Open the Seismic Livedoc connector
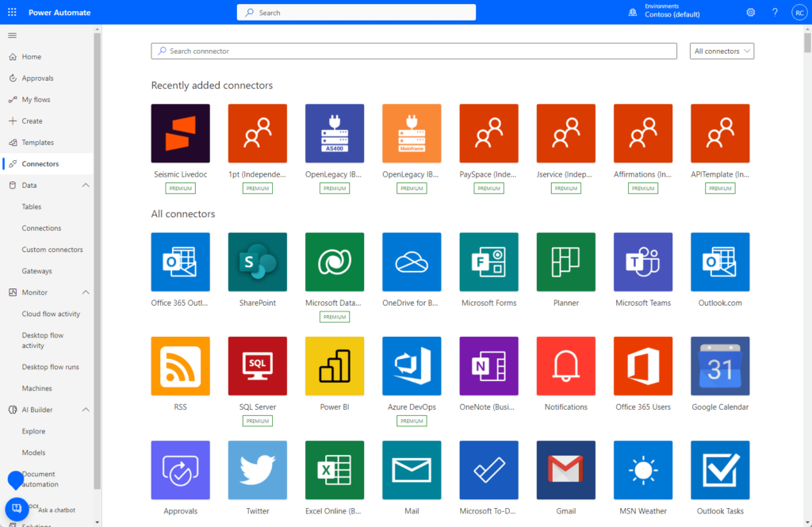This screenshot has width=812, height=527. [180, 133]
